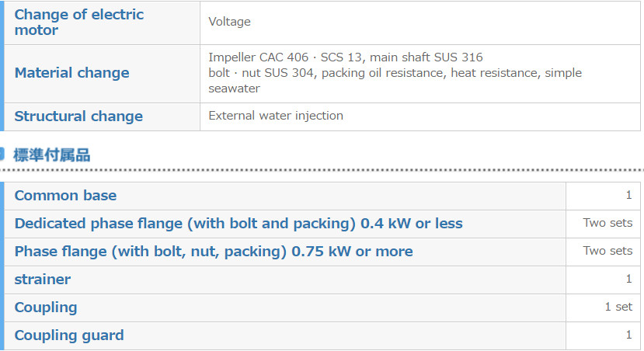Select the 標準付属品 section heading
Screen dimensions: 644x351
point(52,155)
